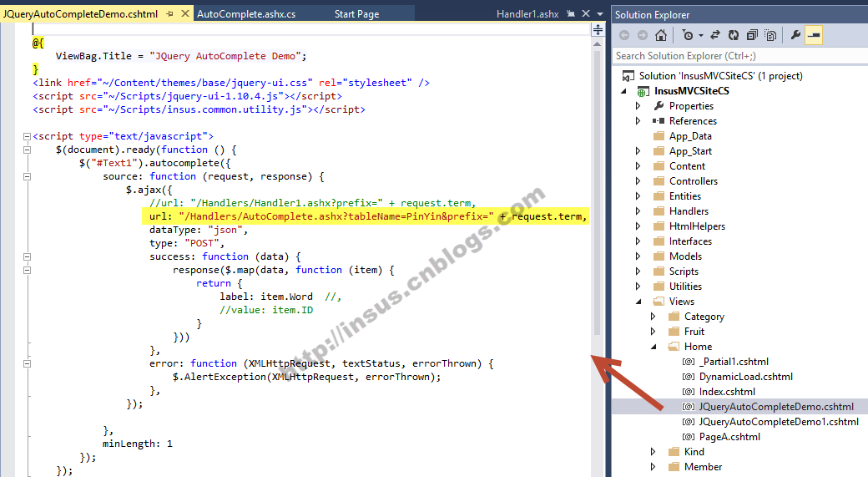Click the Collapse All icon
Image resolution: width=868 pixels, height=477 pixels.
tap(752, 35)
